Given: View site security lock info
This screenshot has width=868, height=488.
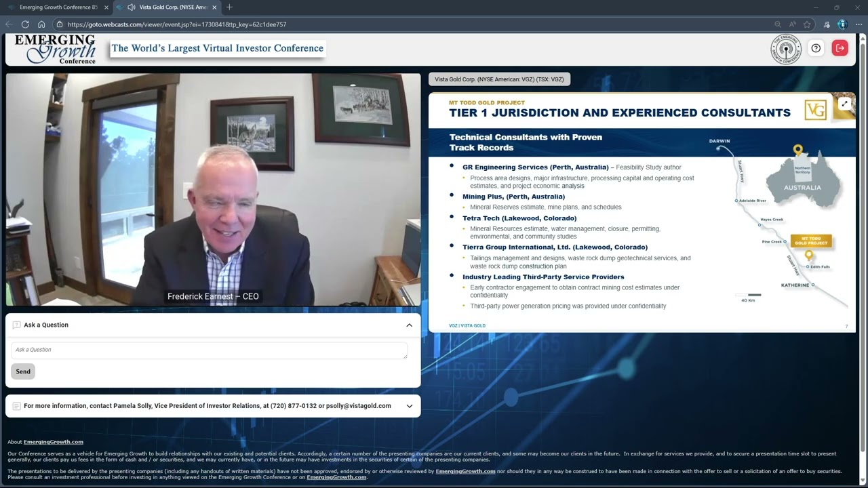Looking at the screenshot, I should (x=60, y=24).
